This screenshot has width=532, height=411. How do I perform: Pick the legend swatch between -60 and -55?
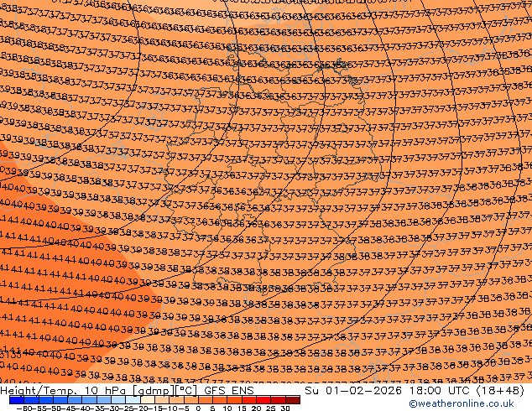31,400
